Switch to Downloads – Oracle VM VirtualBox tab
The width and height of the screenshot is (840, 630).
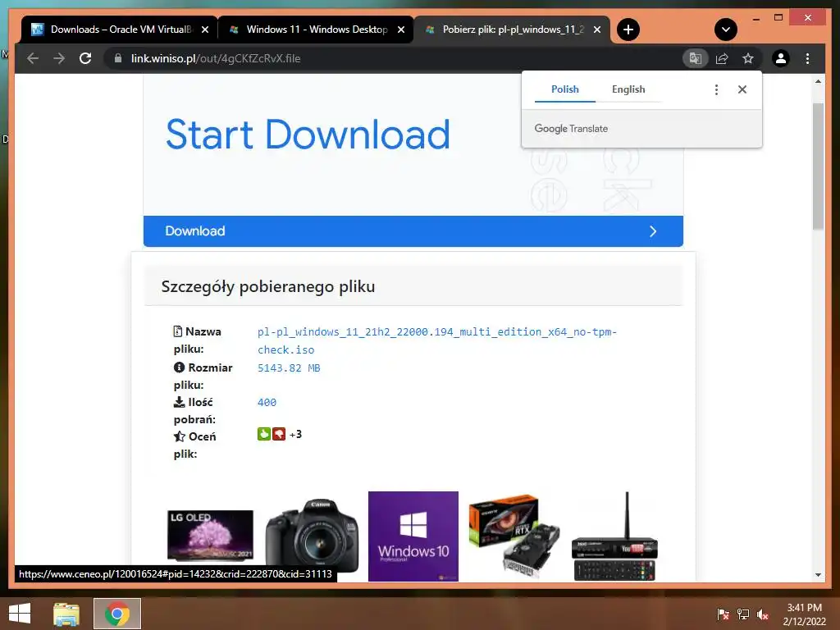click(120, 30)
